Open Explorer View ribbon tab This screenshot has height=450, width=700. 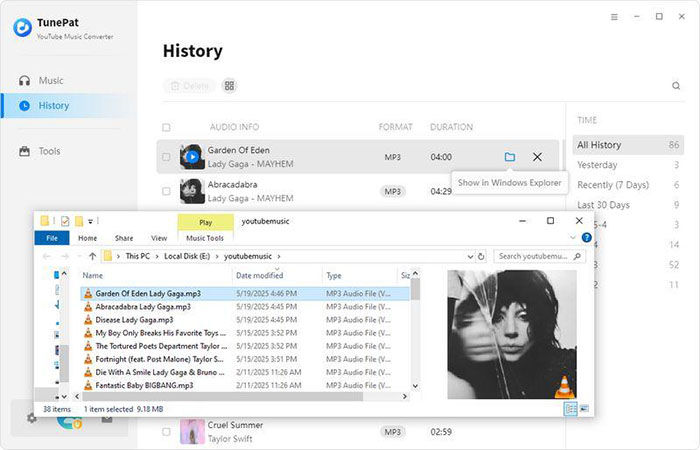(159, 238)
